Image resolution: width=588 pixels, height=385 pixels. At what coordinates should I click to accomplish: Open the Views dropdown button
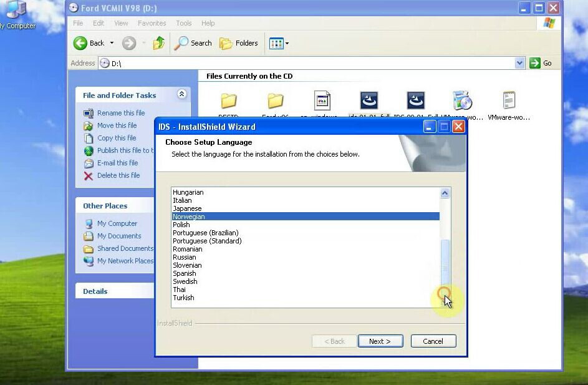coord(279,44)
